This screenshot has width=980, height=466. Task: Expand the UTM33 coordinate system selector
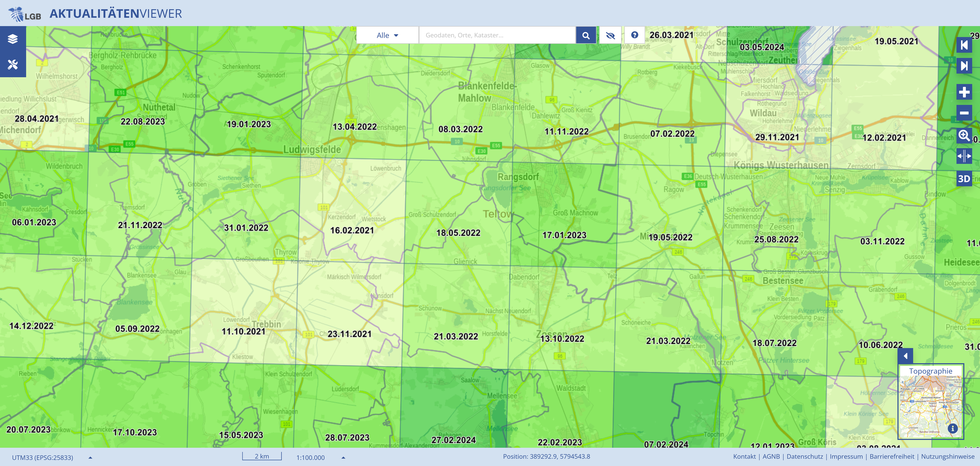point(52,457)
